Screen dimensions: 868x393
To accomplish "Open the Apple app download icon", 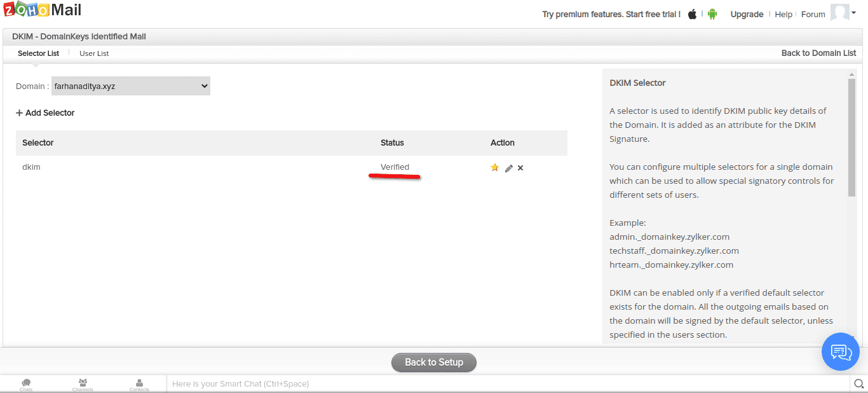I will [691, 13].
